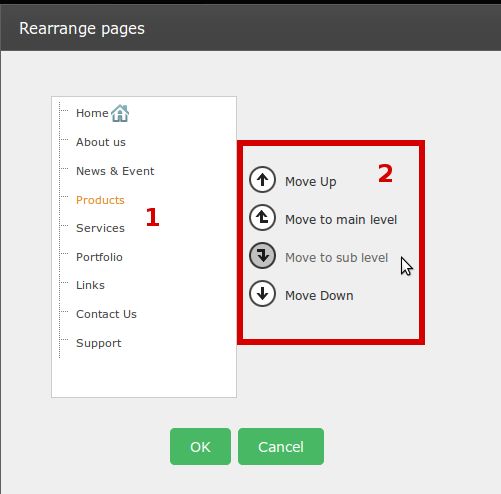Click the Move to sub level label
Viewport: 501px width, 494px height.
coord(336,258)
